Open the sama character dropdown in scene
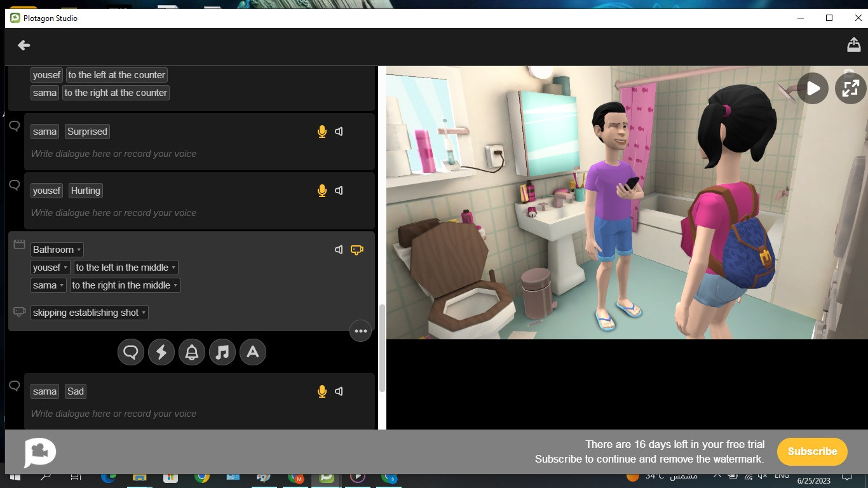Screen dimensions: 868x488 48,285
